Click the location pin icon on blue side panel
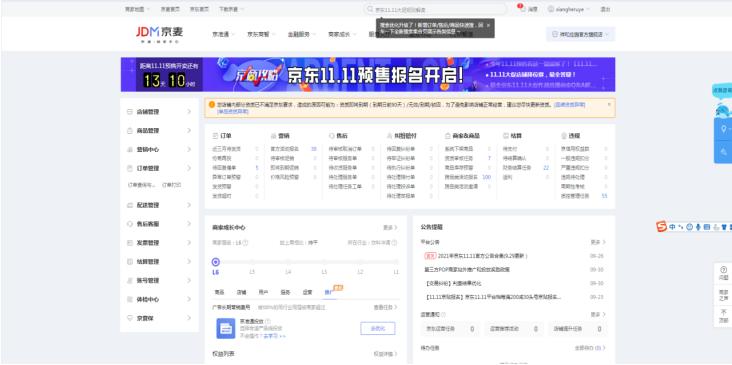 point(724,129)
